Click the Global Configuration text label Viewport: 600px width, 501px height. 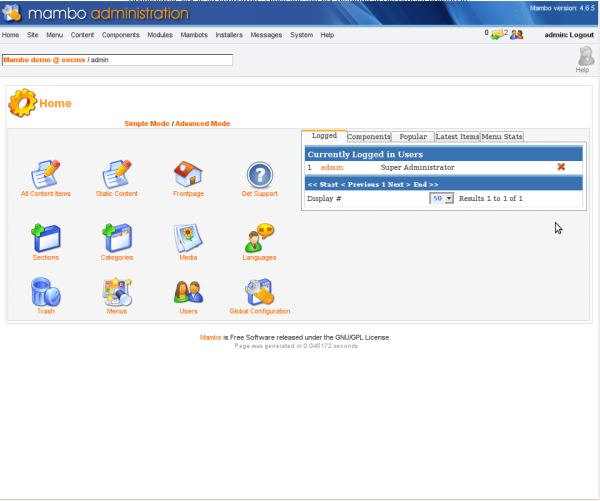260,311
